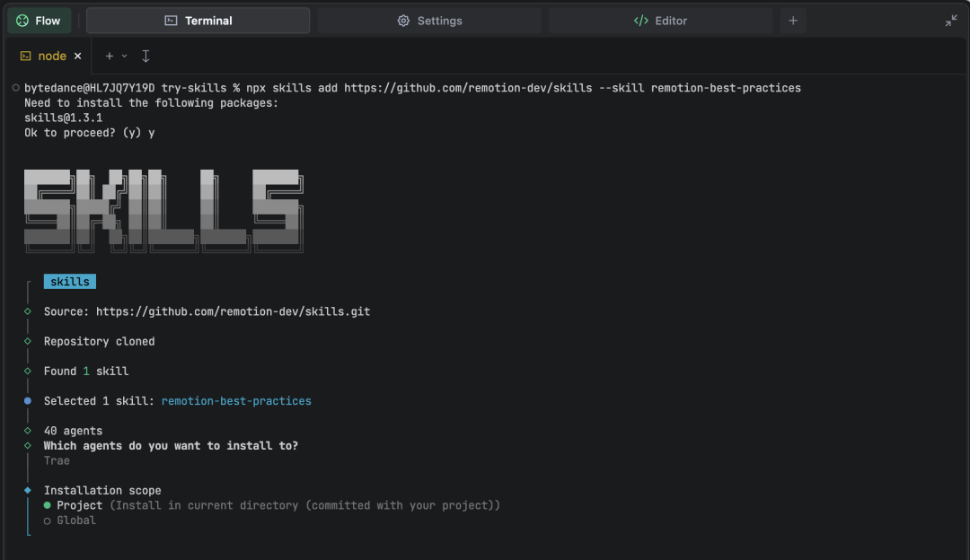Screen dimensions: 970x560
Task: Collapse the panel with arrows icon
Action: 951,21
